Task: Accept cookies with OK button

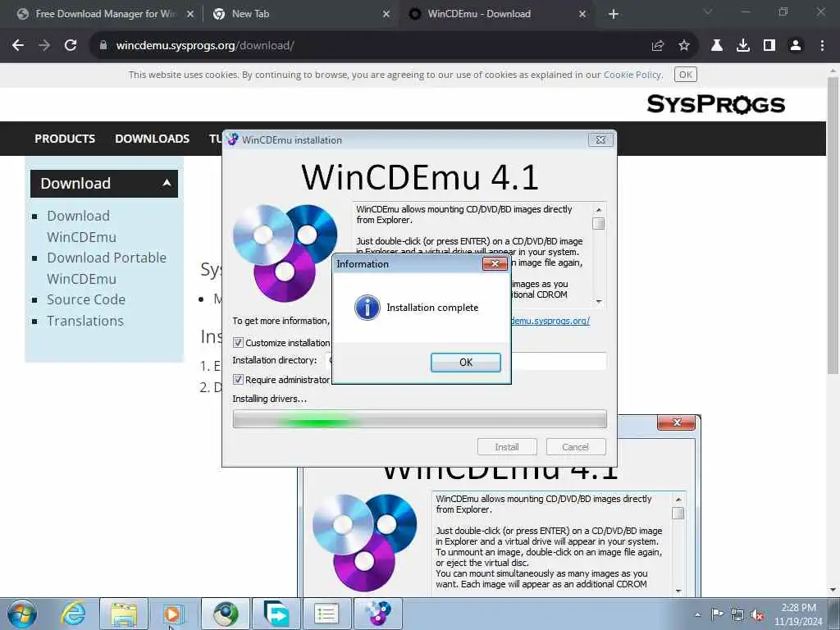Action: click(x=686, y=75)
